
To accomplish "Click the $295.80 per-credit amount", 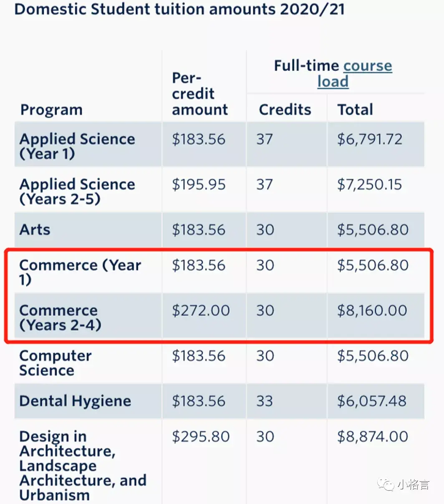I will [201, 437].
